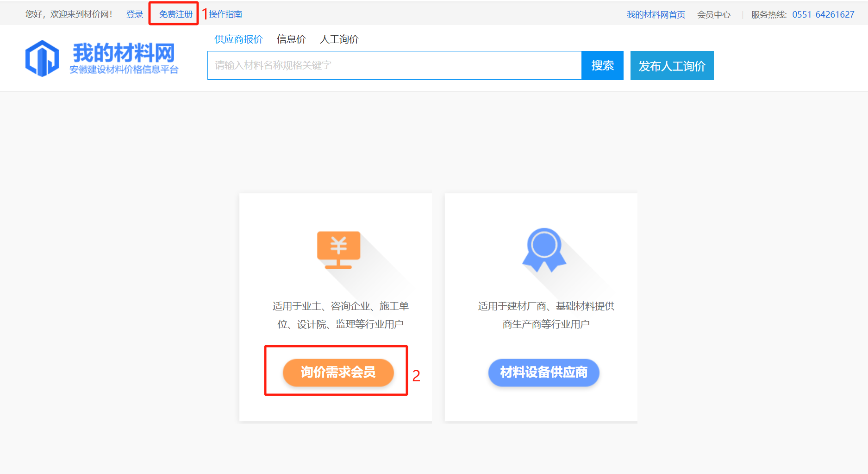Open the 操作指南 operation guide

pos(225,14)
